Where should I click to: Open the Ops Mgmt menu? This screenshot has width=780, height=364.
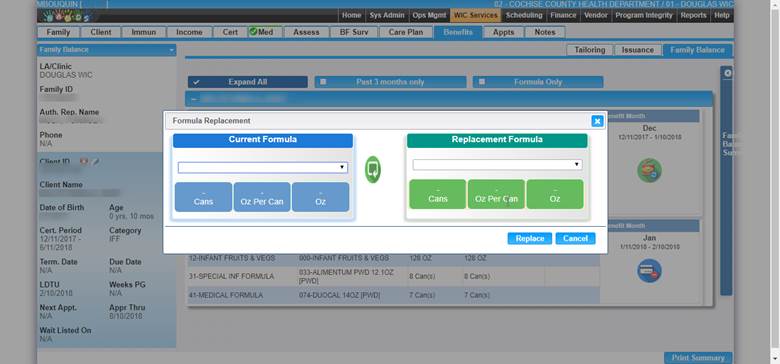tap(429, 15)
